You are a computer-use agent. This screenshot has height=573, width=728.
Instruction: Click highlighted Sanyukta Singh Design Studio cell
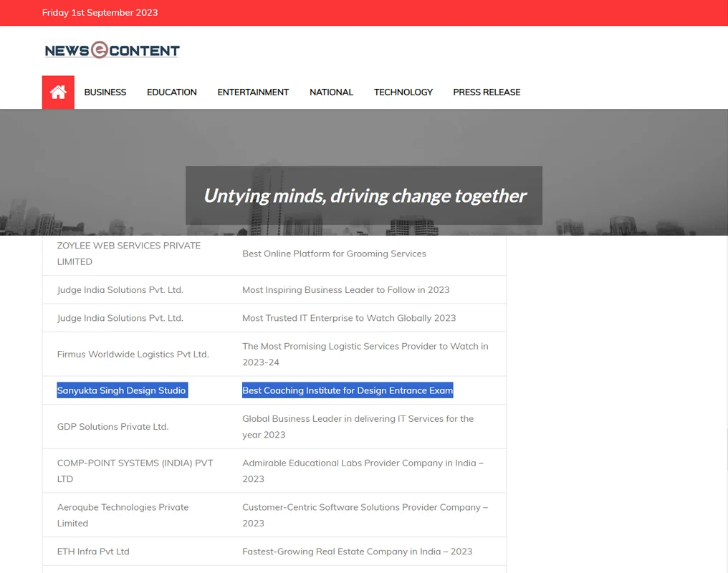(x=122, y=390)
